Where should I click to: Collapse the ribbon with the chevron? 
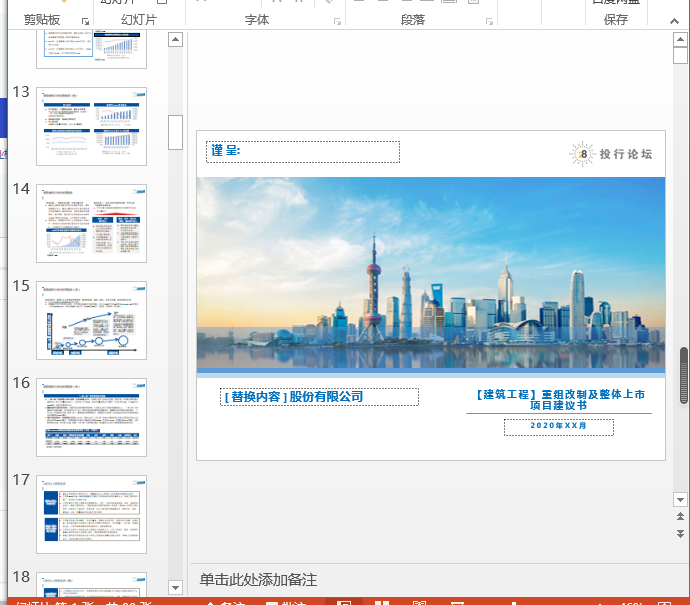tap(674, 21)
